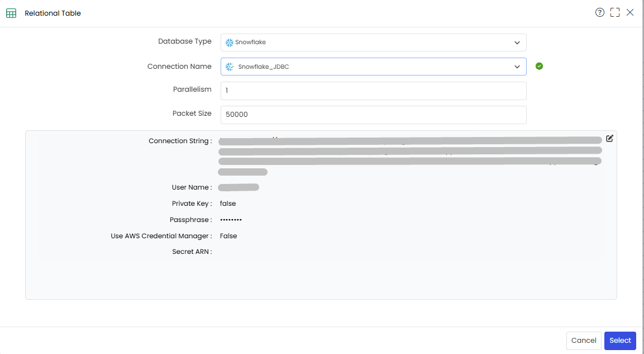Click the Database Type label

[185, 41]
